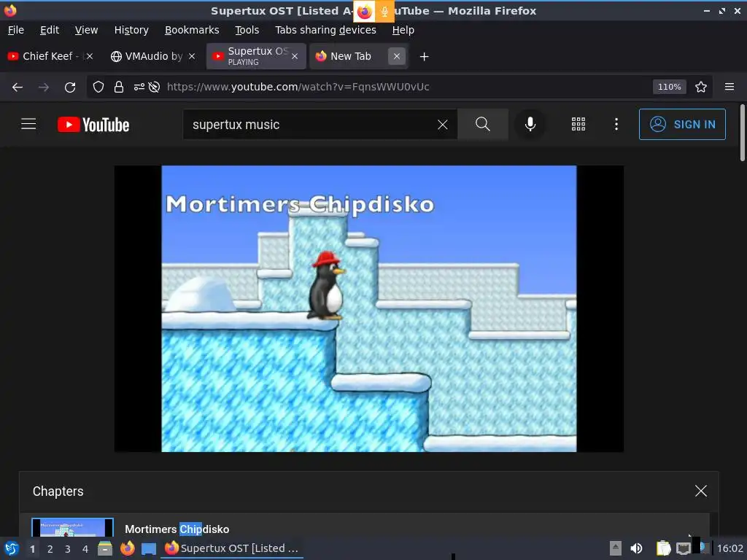Screen dimensions: 747x560
Task: Run the YouTube search with magnifier button
Action: [483, 124]
